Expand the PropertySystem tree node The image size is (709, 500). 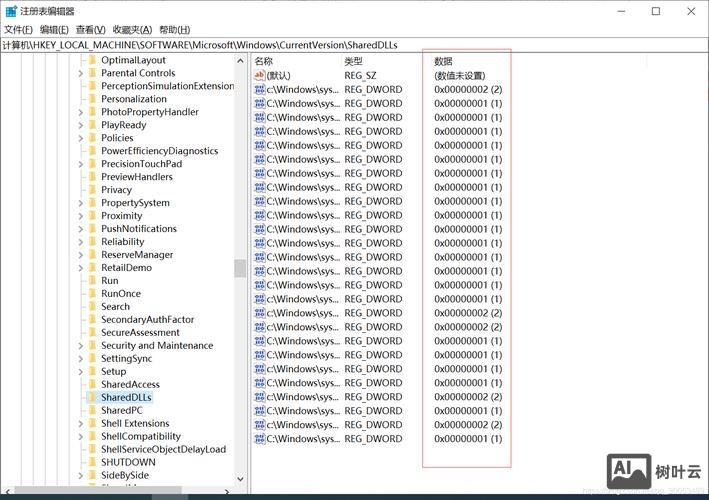tap(80, 203)
